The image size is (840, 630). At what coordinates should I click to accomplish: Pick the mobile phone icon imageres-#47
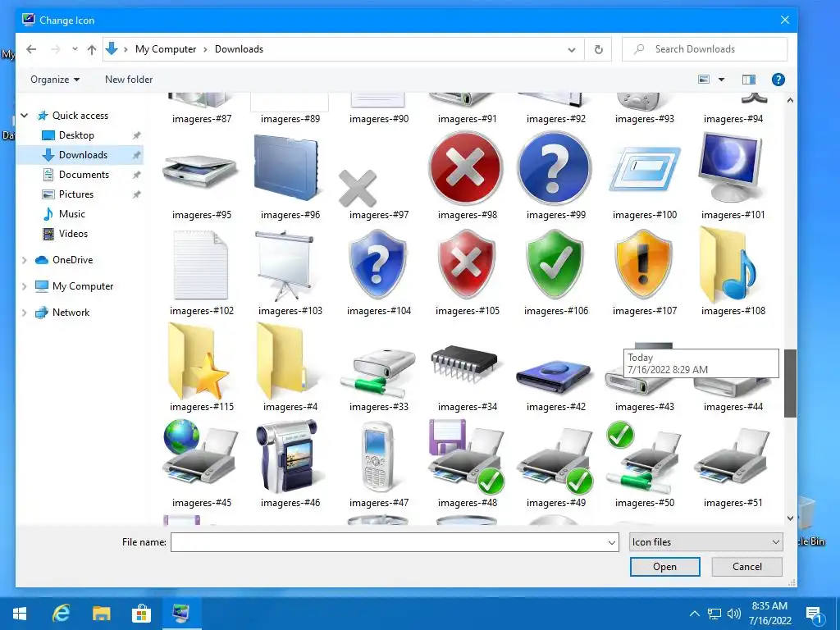coord(377,457)
